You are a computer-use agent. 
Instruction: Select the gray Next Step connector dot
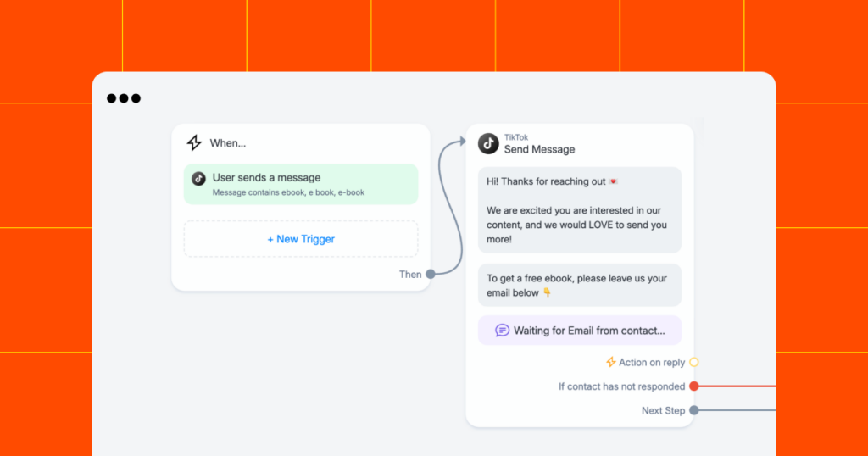click(694, 410)
